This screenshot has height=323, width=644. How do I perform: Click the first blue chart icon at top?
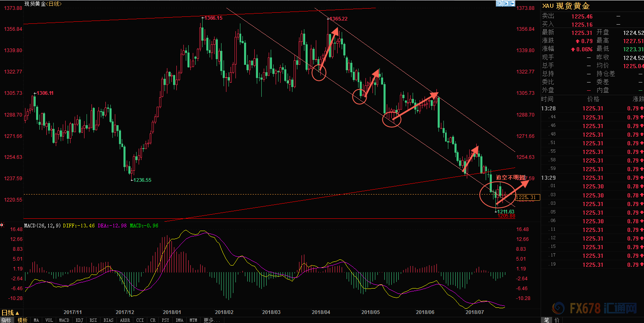coord(499,4)
